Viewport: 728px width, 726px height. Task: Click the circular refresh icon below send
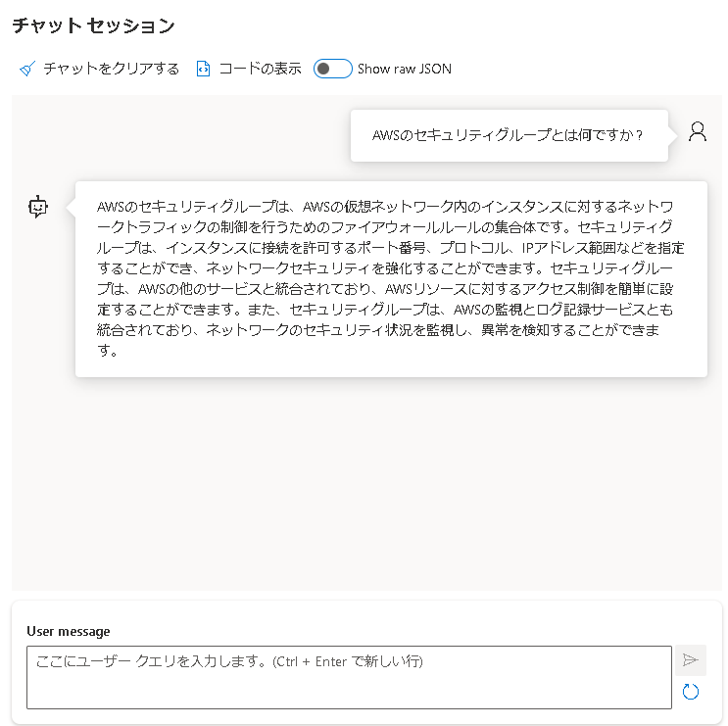(x=691, y=692)
